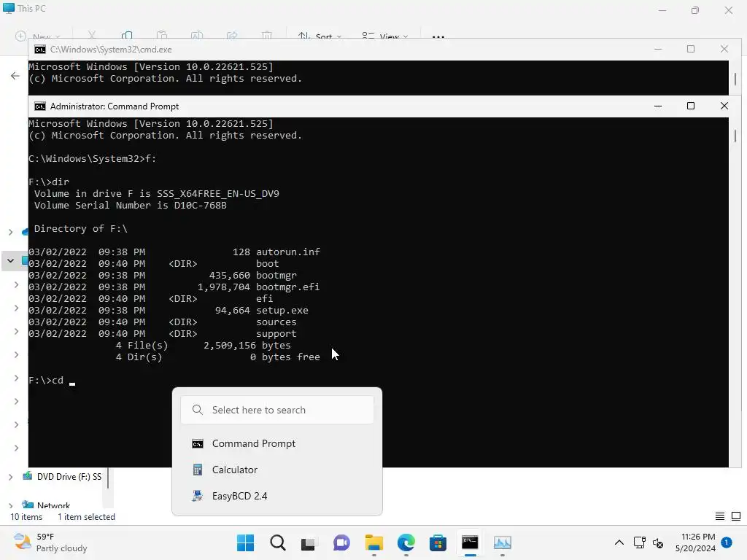
Task: Click the cmd.exe window scrollbar
Action: (x=735, y=79)
